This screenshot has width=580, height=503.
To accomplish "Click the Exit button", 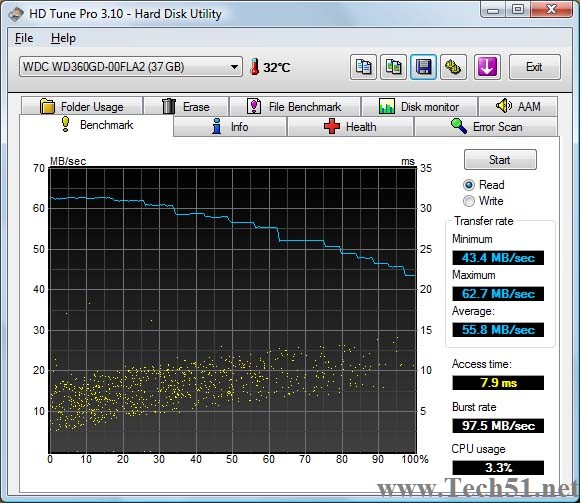I will (x=535, y=67).
